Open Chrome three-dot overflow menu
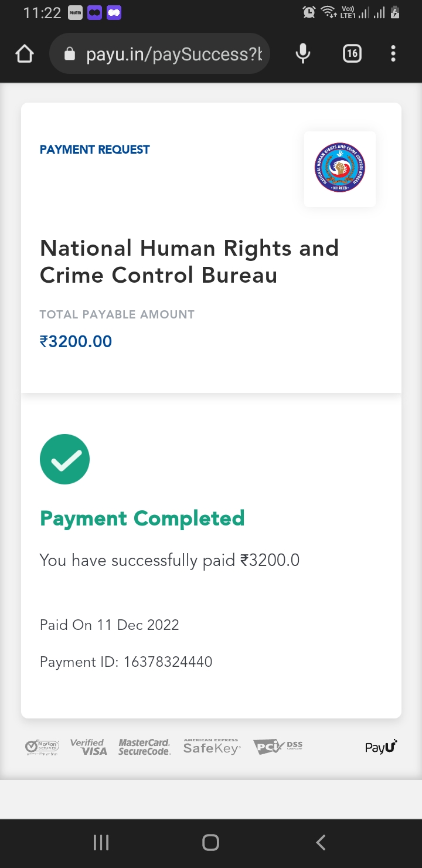Image resolution: width=422 pixels, height=868 pixels. coord(393,55)
